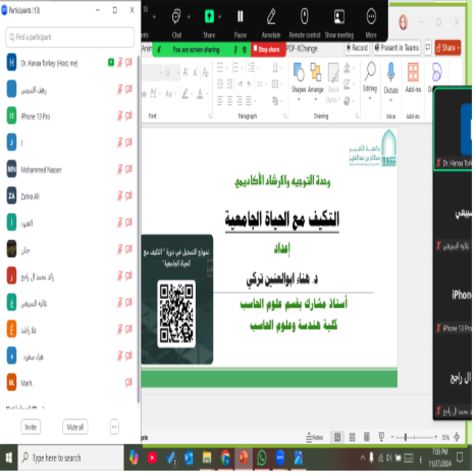The height and width of the screenshot is (476, 476).
Task: Toggle mute icon for iPhone 13 Pro
Action: [x=120, y=116]
